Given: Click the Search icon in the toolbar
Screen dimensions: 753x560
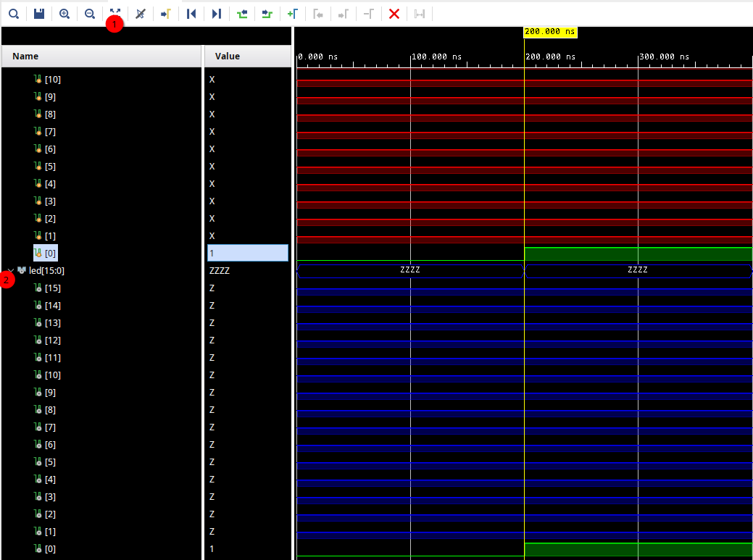Looking at the screenshot, I should point(14,14).
